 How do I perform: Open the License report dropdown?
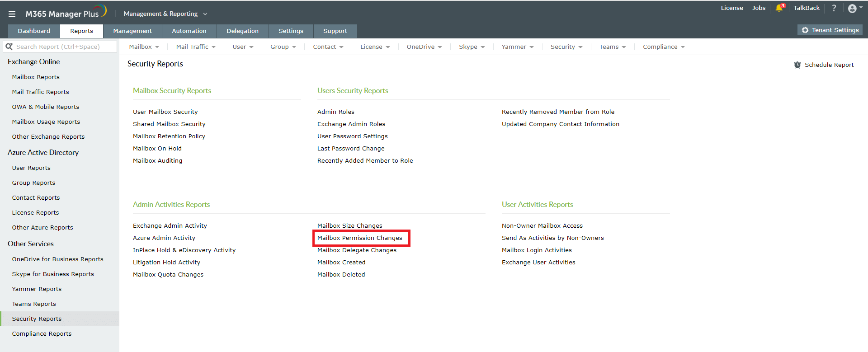click(x=375, y=47)
